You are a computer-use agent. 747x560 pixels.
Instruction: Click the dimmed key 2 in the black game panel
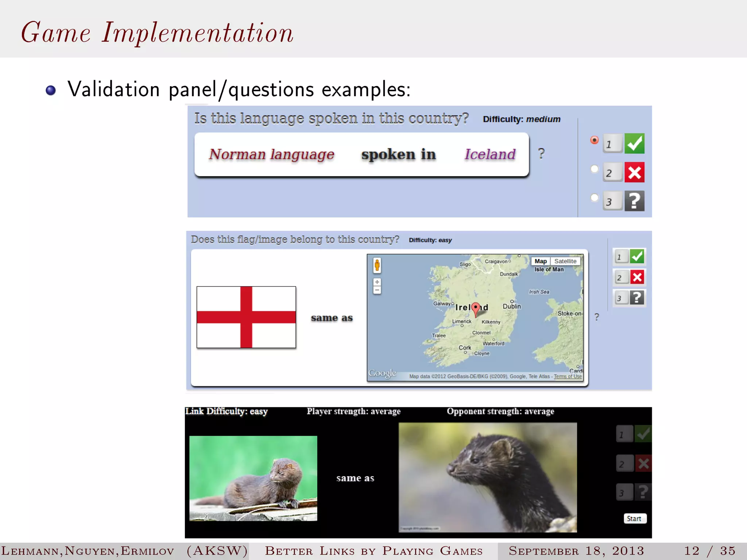point(624,464)
